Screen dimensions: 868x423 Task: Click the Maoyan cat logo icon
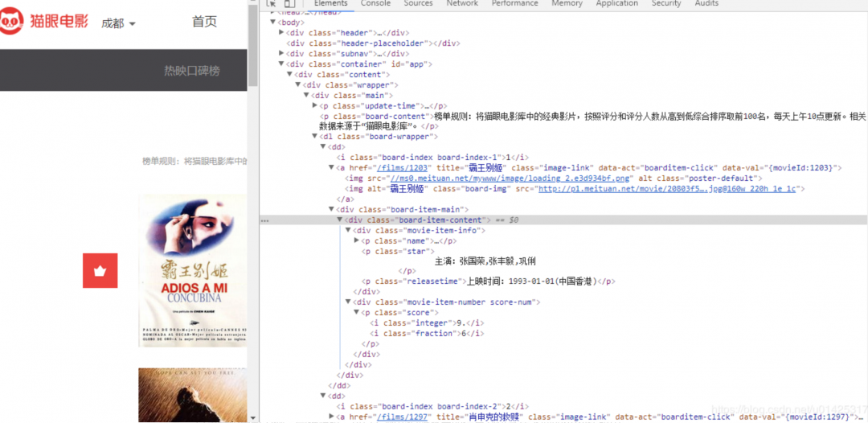[x=10, y=21]
